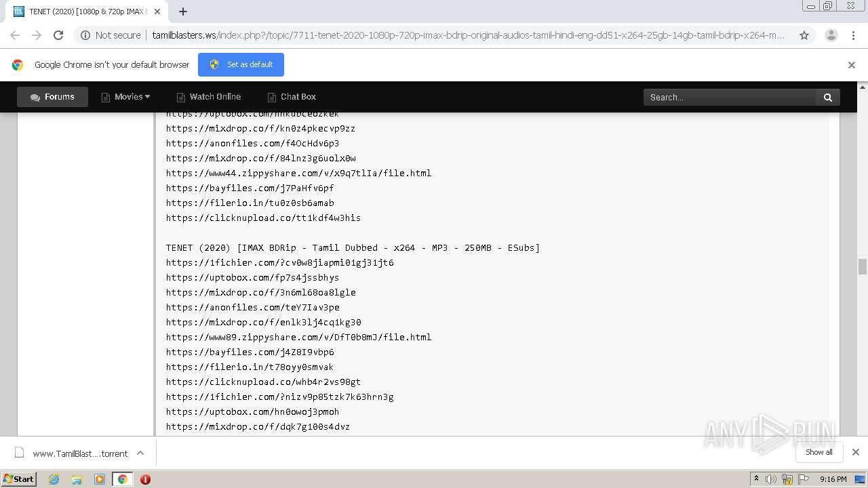Click clicknupload.co/whb4r2vs98gt link

(x=263, y=382)
